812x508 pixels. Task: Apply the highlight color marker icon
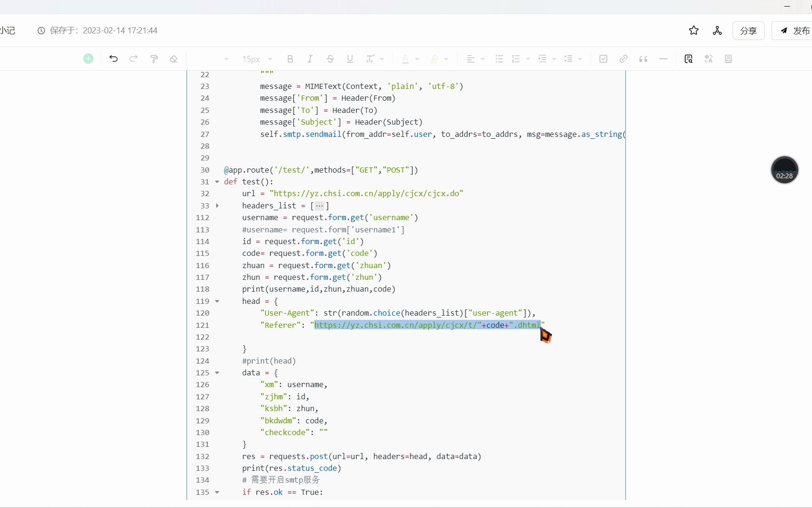pos(434,59)
